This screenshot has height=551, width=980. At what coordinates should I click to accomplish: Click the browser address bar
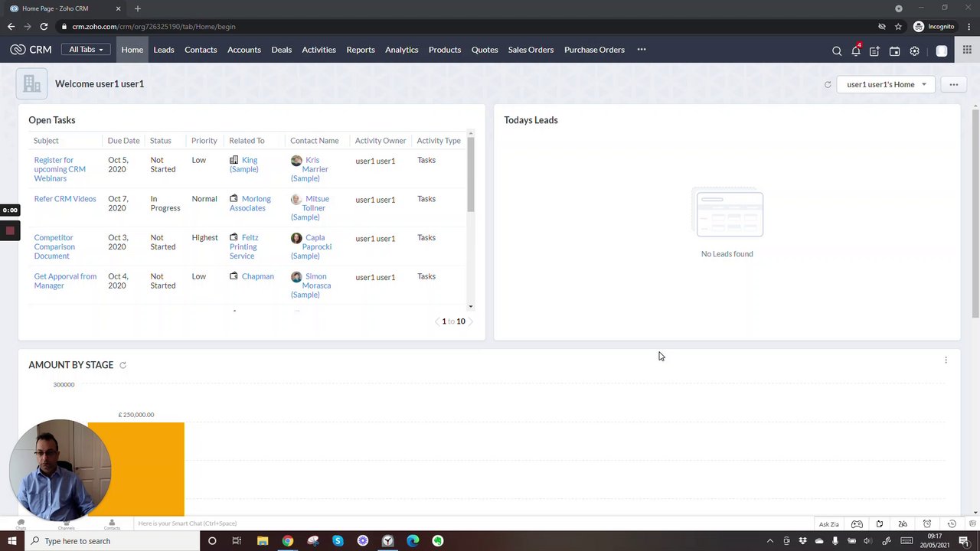point(475,27)
